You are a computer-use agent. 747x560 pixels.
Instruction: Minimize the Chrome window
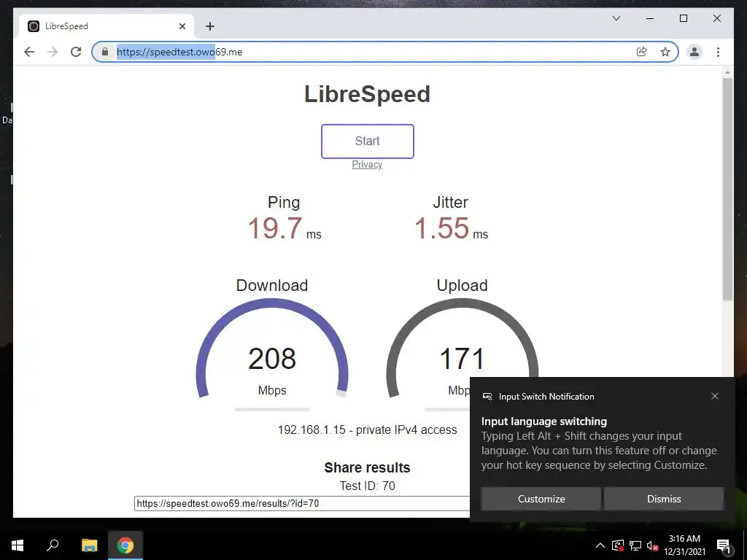(650, 18)
